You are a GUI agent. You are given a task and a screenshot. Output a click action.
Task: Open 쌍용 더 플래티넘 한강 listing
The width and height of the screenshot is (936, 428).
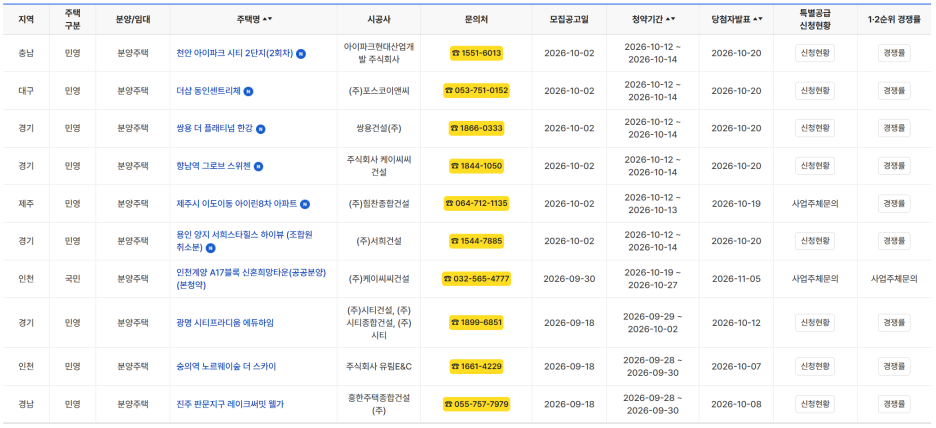215,128
